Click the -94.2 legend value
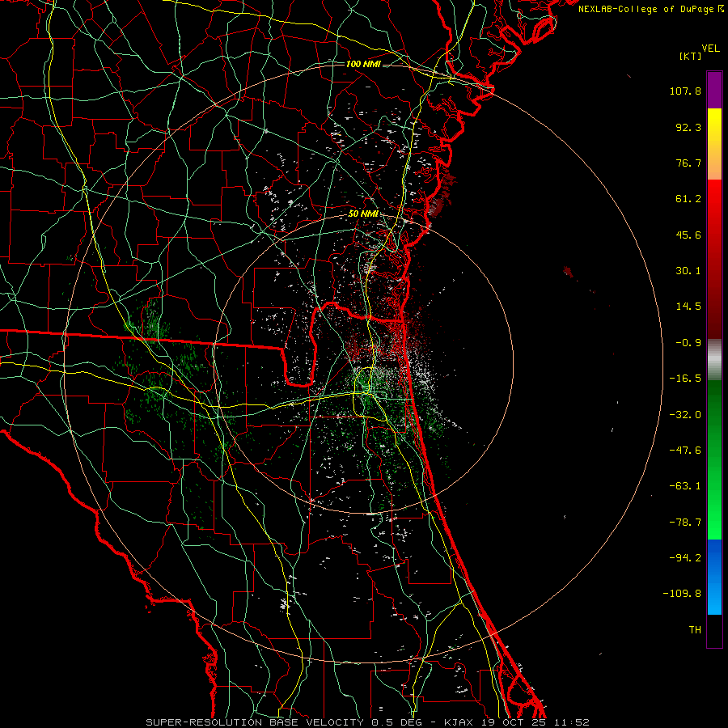The image size is (728, 728). [685, 557]
